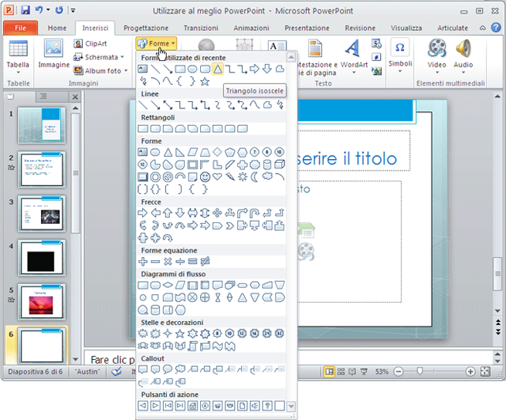Open the Forme shapes dropdown
The width and height of the screenshot is (506, 420).
[x=156, y=43]
